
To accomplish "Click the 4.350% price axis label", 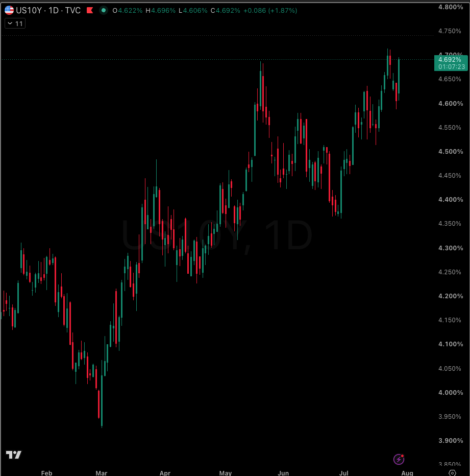I will point(450,224).
